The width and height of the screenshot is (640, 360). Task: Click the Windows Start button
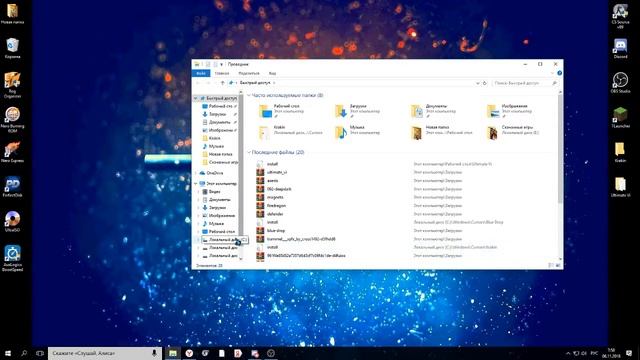click(7, 353)
